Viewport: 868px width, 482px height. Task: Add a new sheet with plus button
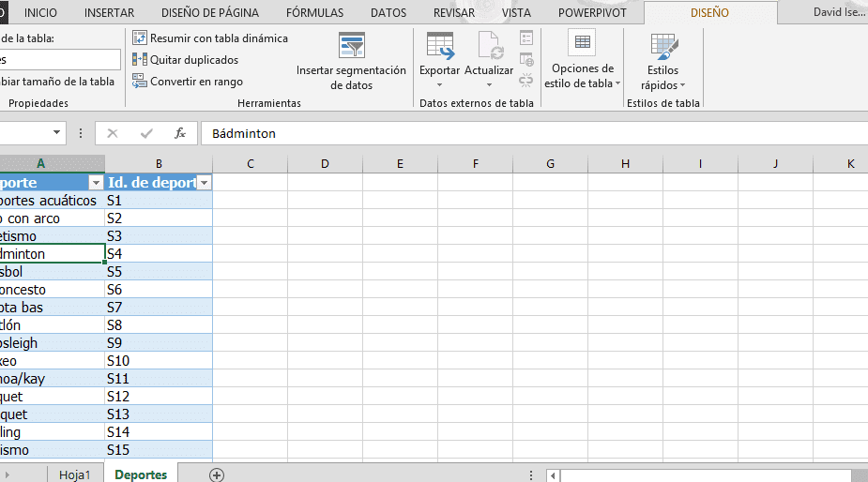(217, 474)
